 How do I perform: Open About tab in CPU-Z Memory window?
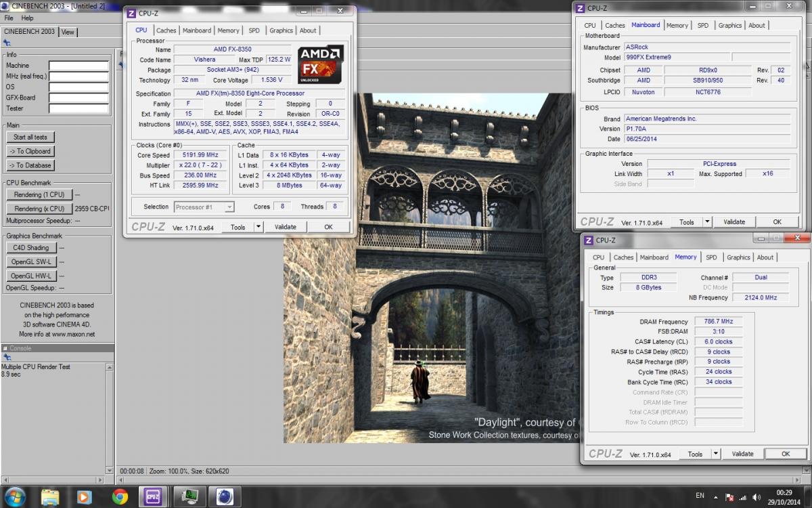(765, 257)
